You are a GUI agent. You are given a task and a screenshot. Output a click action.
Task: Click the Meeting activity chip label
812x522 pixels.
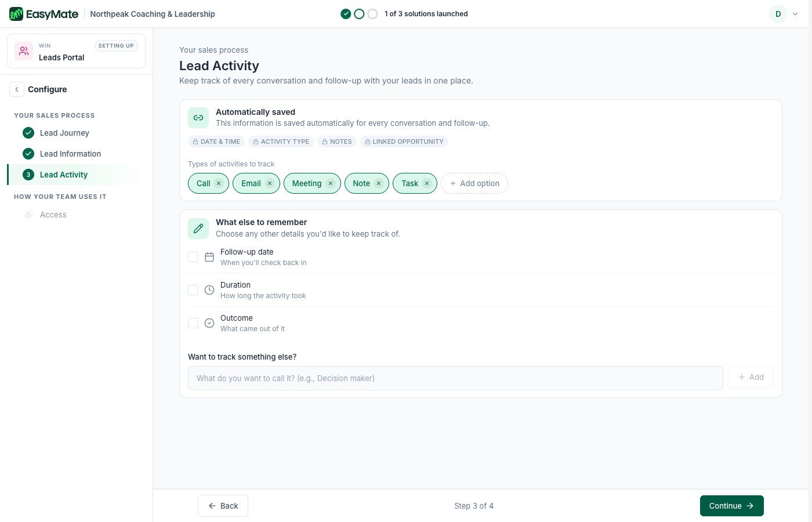[307, 183]
